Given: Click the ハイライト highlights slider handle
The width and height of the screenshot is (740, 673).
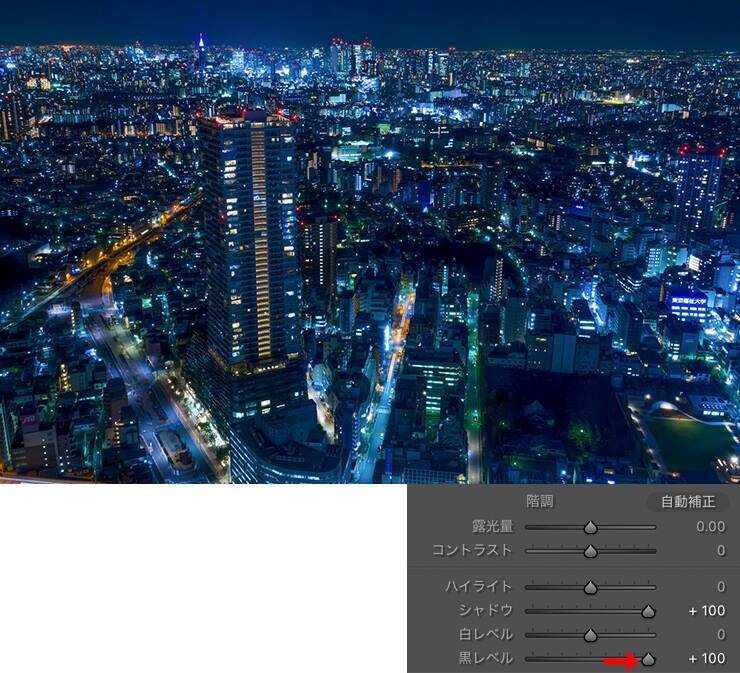Looking at the screenshot, I should (x=590, y=588).
